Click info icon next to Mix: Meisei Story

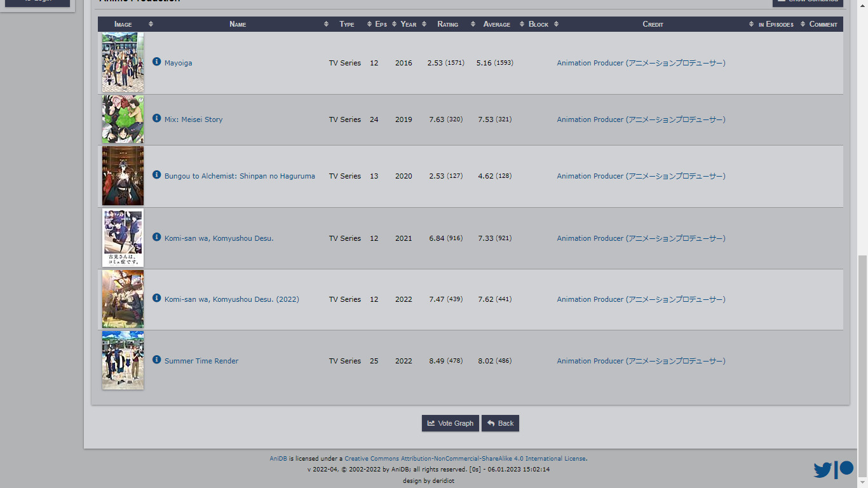[x=156, y=118]
